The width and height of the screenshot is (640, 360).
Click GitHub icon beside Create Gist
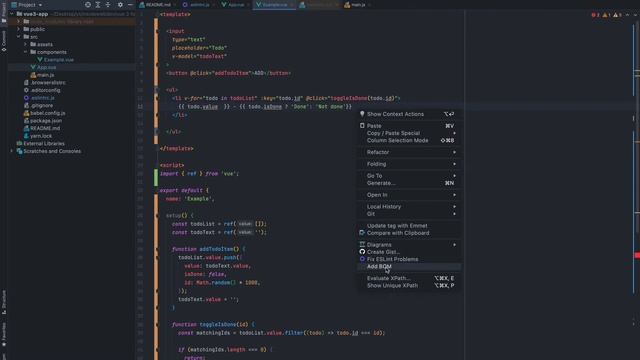[362, 252]
